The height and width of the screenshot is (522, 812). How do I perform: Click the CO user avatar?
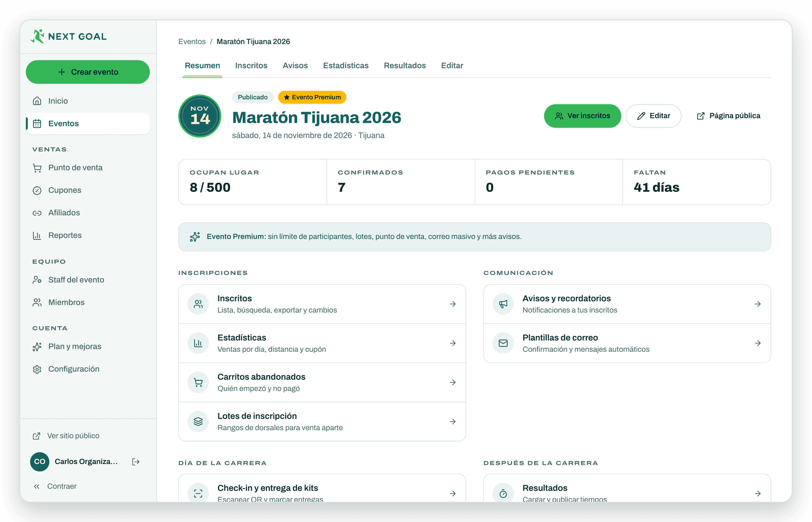tap(40, 462)
